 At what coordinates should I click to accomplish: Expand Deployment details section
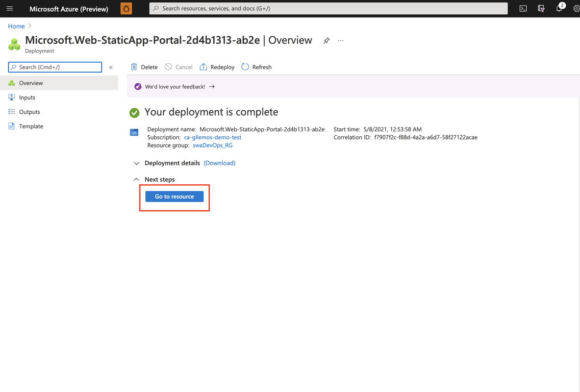point(136,163)
